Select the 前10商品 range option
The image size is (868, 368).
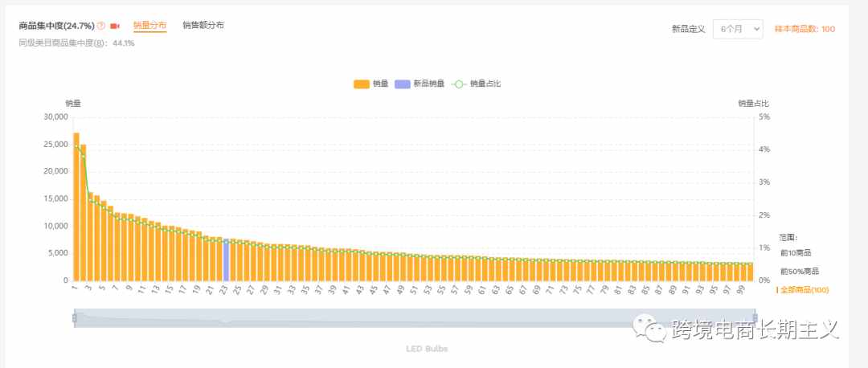pyautogui.click(x=796, y=253)
